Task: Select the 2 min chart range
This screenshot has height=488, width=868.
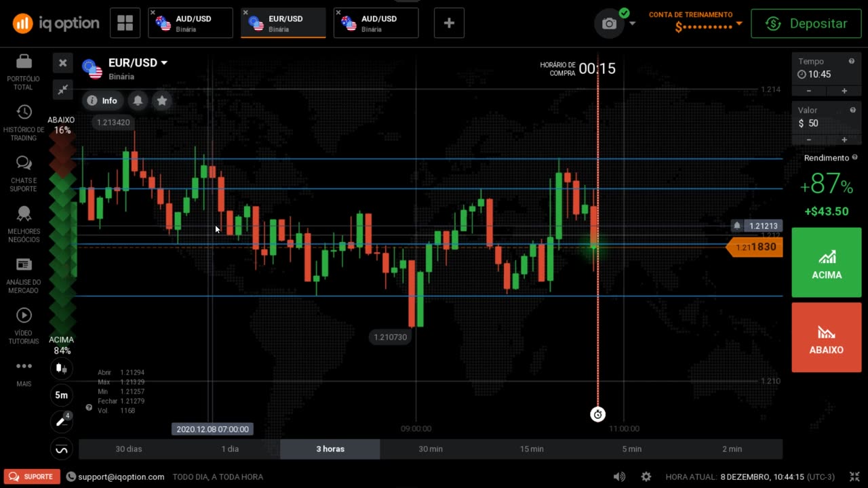Action: pos(732,449)
